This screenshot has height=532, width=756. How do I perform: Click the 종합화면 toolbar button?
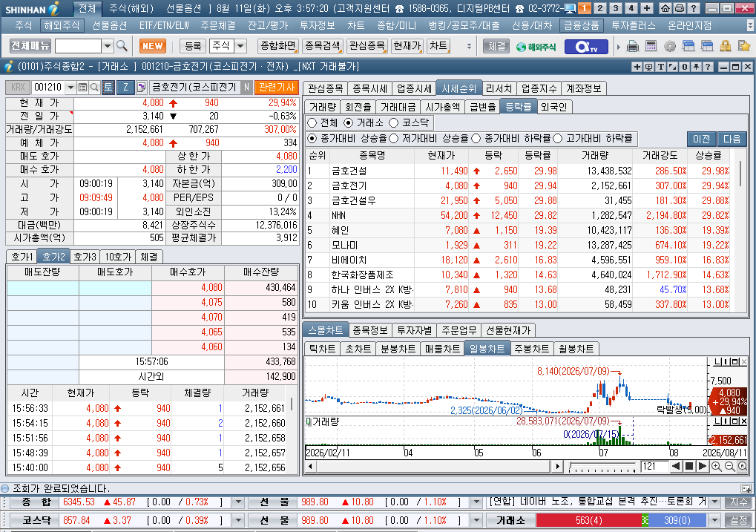click(x=277, y=46)
